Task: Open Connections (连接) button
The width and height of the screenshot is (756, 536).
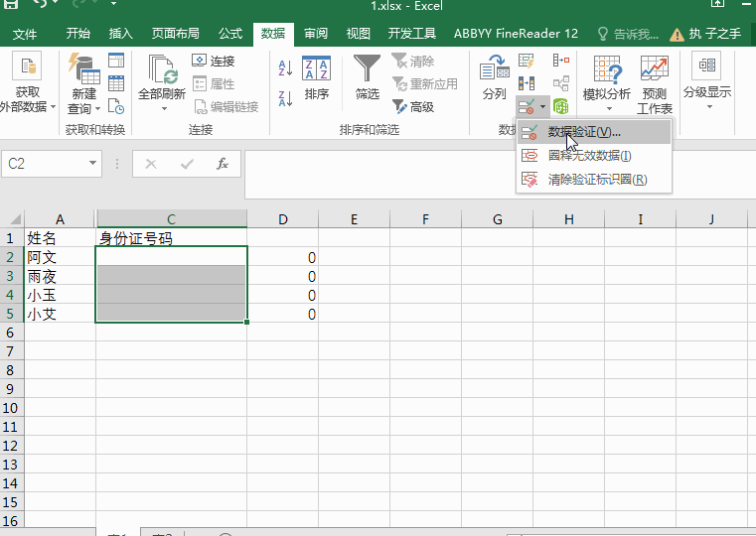Action: (x=214, y=61)
